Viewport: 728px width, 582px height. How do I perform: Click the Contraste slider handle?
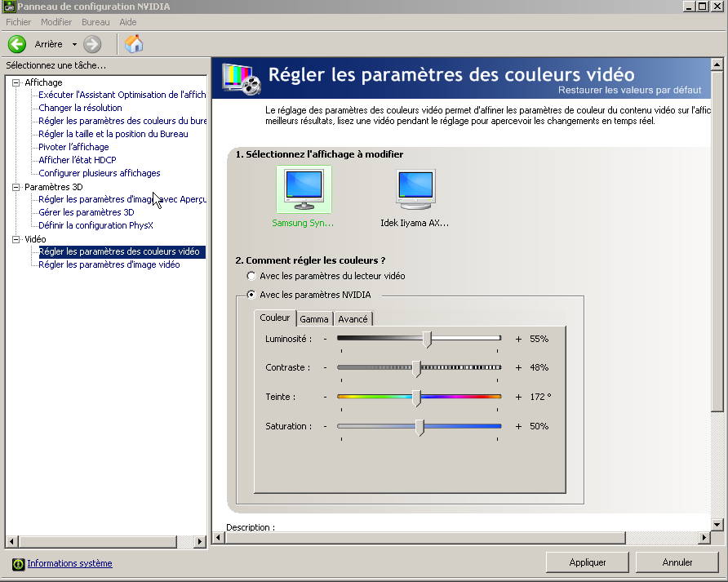[x=416, y=368]
